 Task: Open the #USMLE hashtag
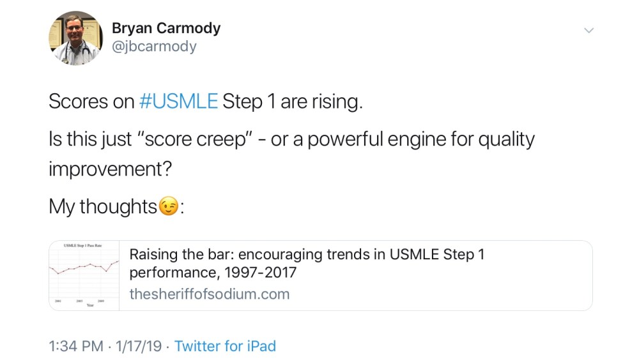coord(178,102)
